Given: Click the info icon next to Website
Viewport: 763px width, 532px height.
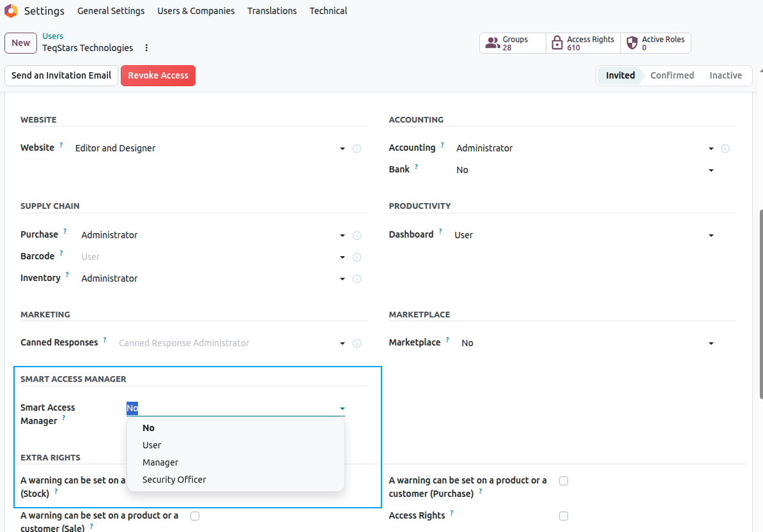Looking at the screenshot, I should pos(357,149).
